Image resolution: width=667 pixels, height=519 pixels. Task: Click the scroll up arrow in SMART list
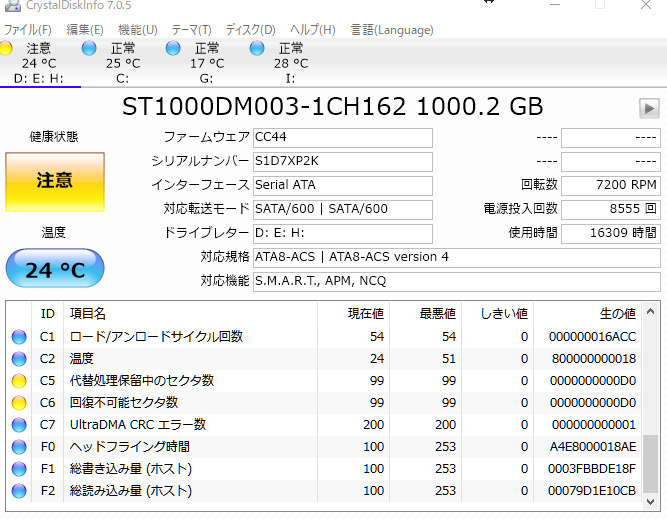click(650, 312)
